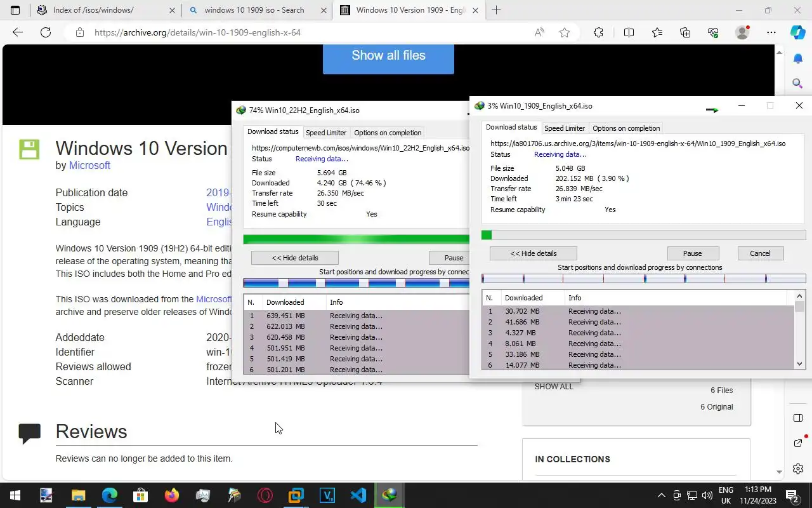Screen dimensions: 812x508
Task: Click the SHOW ALL link in download options
Action: (x=554, y=386)
